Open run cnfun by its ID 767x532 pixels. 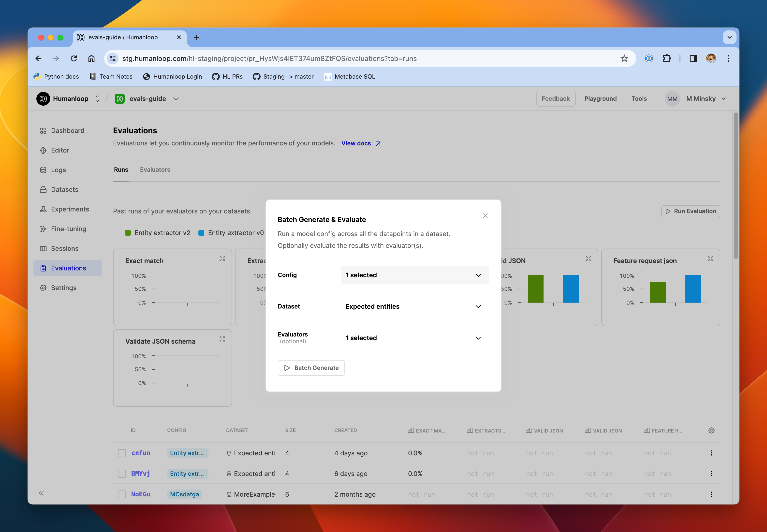point(141,453)
